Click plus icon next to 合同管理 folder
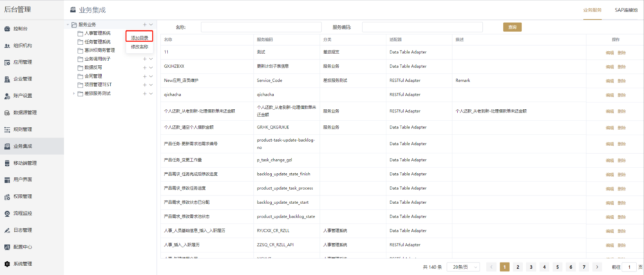This screenshot has width=644, height=275. click(x=144, y=76)
